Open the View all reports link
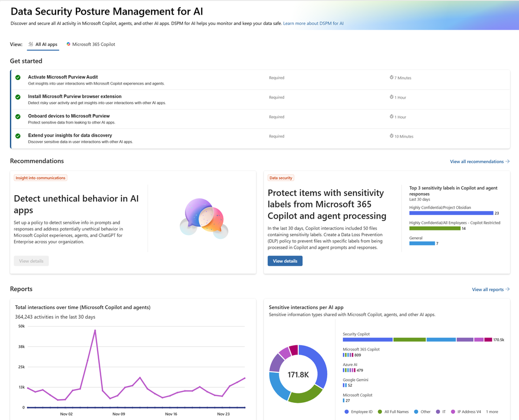Viewport: 519px width, 420px height. tap(490, 289)
